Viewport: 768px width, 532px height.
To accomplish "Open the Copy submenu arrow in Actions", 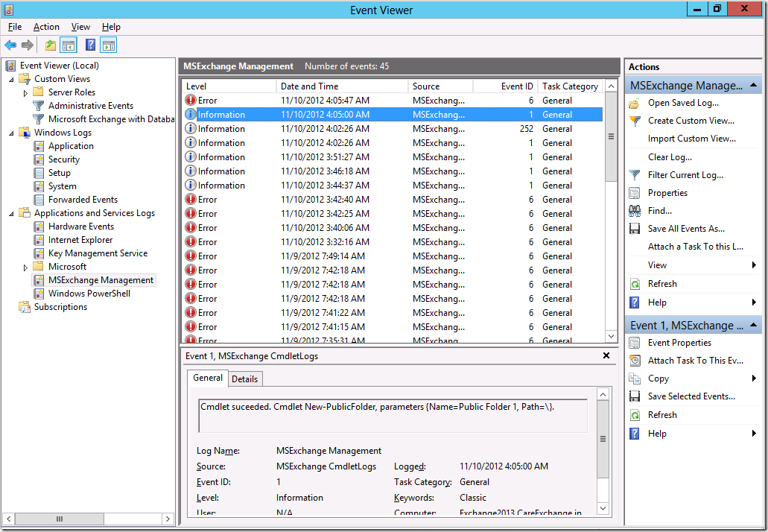I will pos(755,379).
